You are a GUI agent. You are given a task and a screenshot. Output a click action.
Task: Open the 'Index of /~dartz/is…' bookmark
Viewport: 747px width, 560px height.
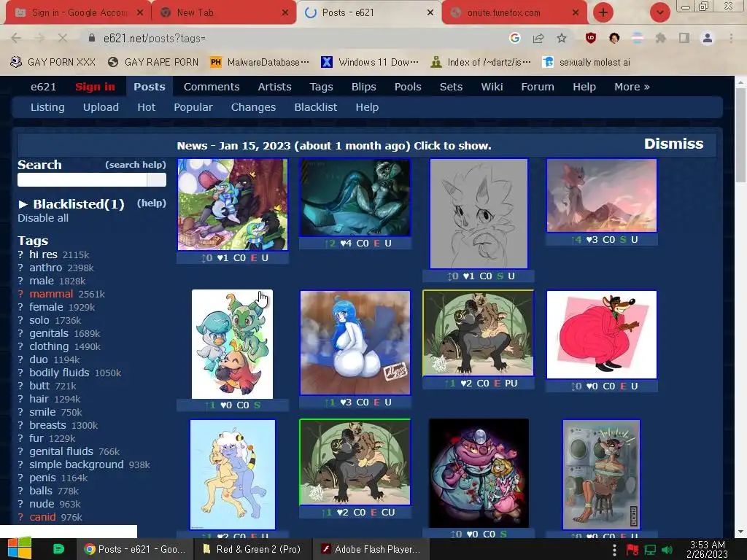[481, 63]
